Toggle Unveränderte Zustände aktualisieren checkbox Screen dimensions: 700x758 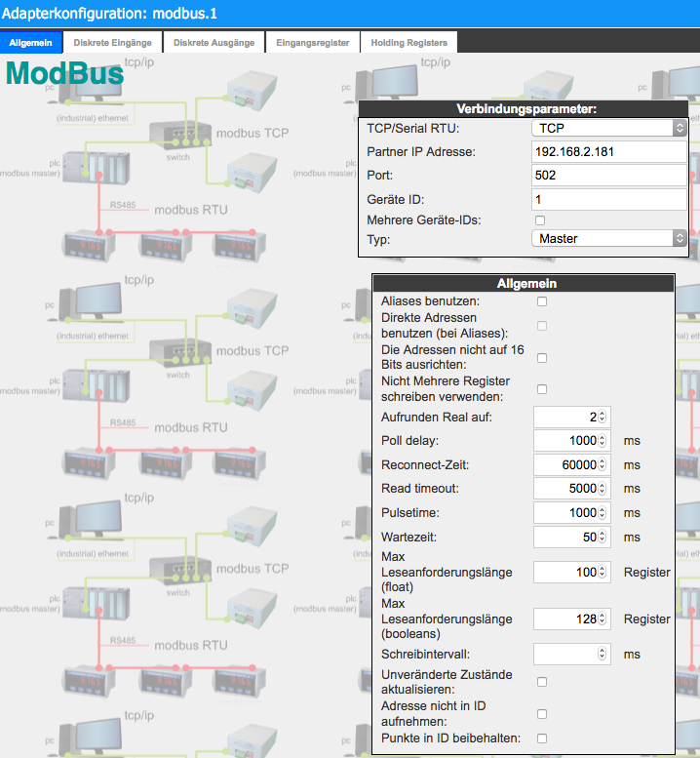coord(542,682)
